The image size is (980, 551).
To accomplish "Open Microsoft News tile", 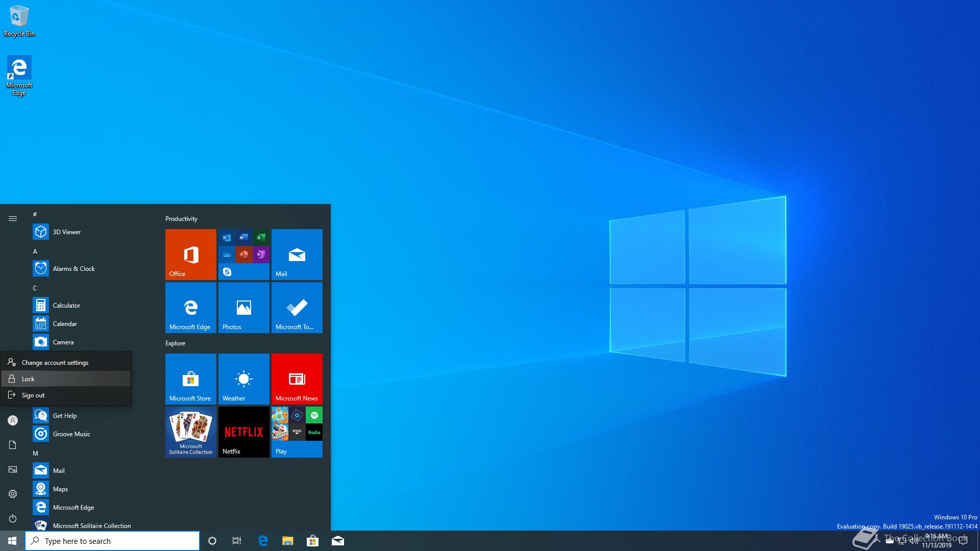I will [x=297, y=379].
